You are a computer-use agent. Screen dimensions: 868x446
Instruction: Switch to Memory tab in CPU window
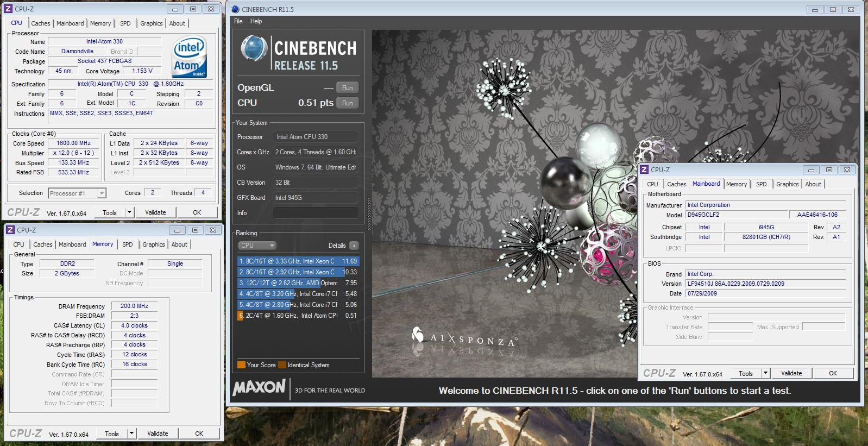point(100,23)
